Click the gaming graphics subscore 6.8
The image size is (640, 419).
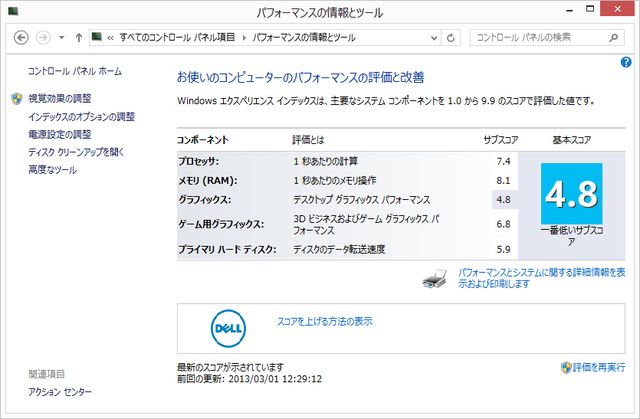tap(503, 224)
